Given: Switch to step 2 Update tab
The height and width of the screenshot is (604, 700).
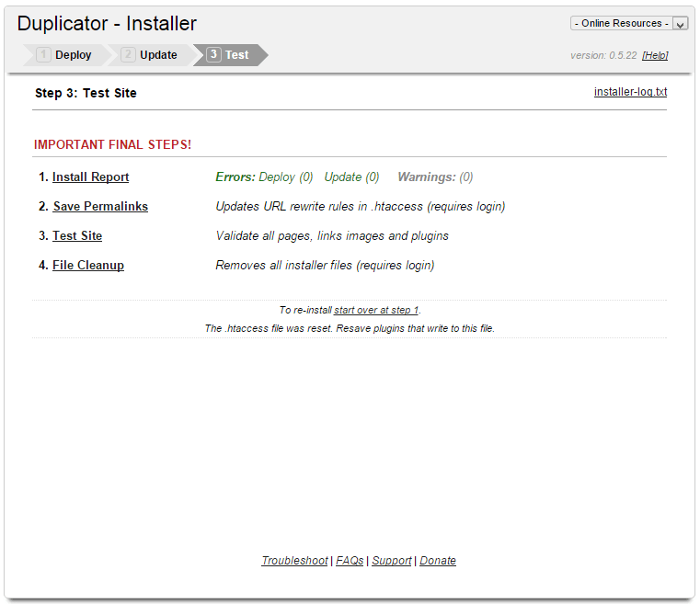Looking at the screenshot, I should coord(149,55).
